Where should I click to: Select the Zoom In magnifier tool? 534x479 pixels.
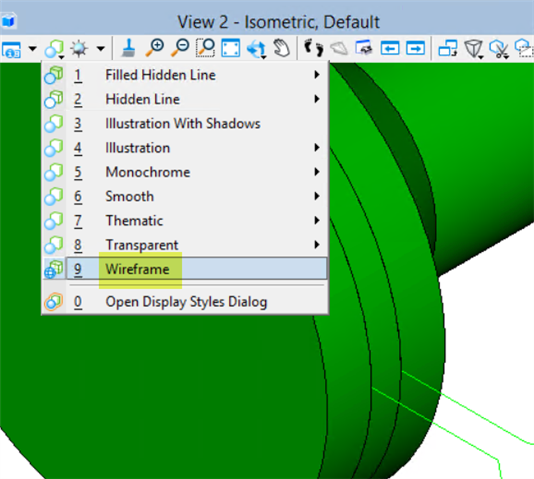154,48
